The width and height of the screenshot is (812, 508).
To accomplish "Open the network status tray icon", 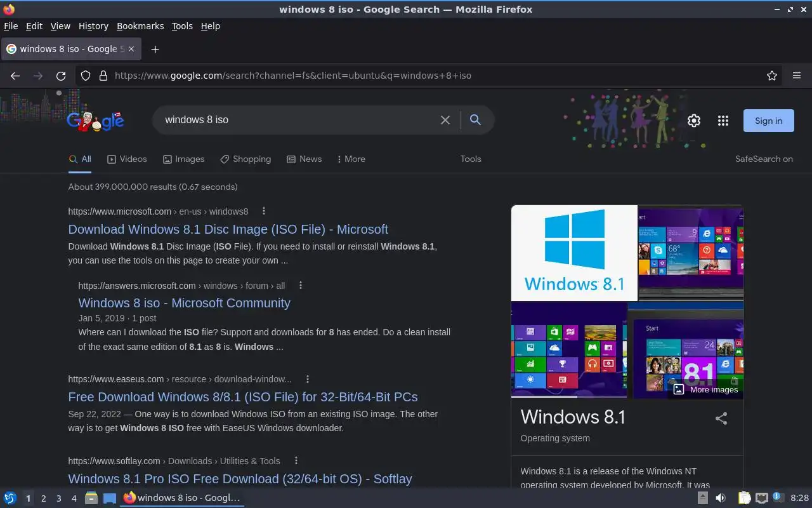I will coord(762,498).
